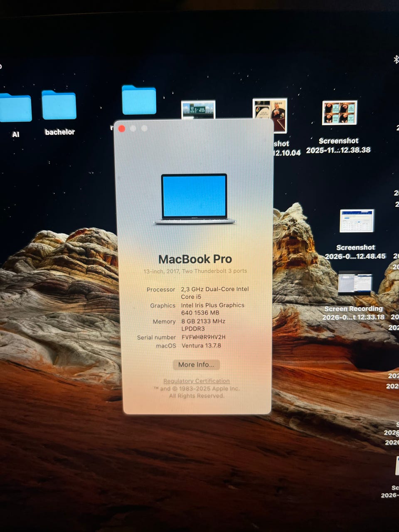399x532 pixels.
Task: Click the 13-inch, 2017 model subtitle
Action: pos(195,271)
